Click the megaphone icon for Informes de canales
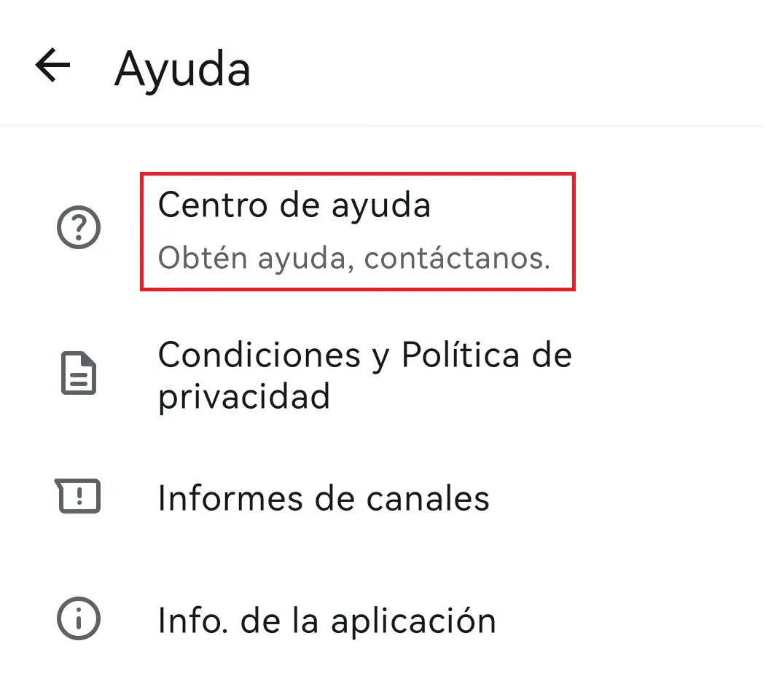Viewport: 782px width, 700px height. (79, 498)
